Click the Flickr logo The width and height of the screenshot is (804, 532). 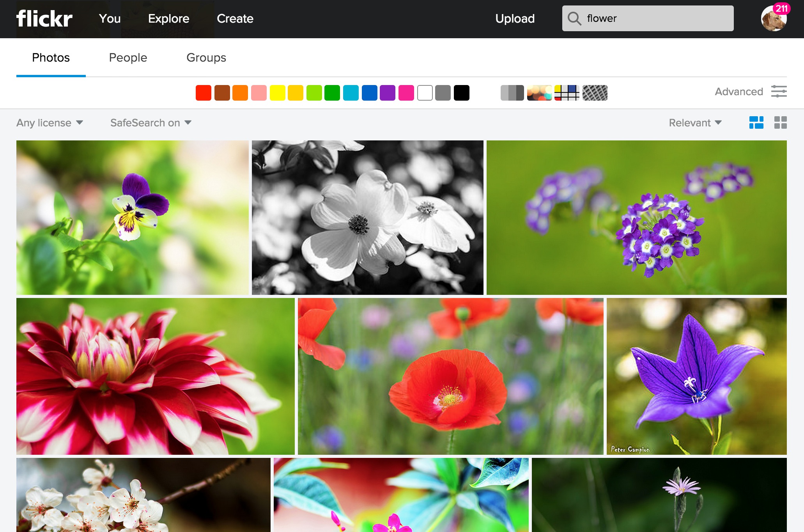[x=44, y=19]
